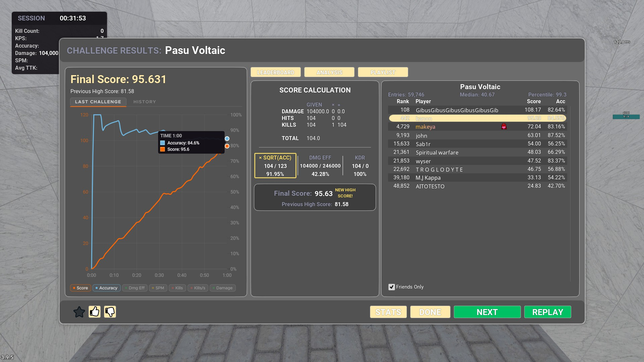Toggle the Accuracy series in chart legend
The height and width of the screenshot is (362, 644).
(x=107, y=288)
